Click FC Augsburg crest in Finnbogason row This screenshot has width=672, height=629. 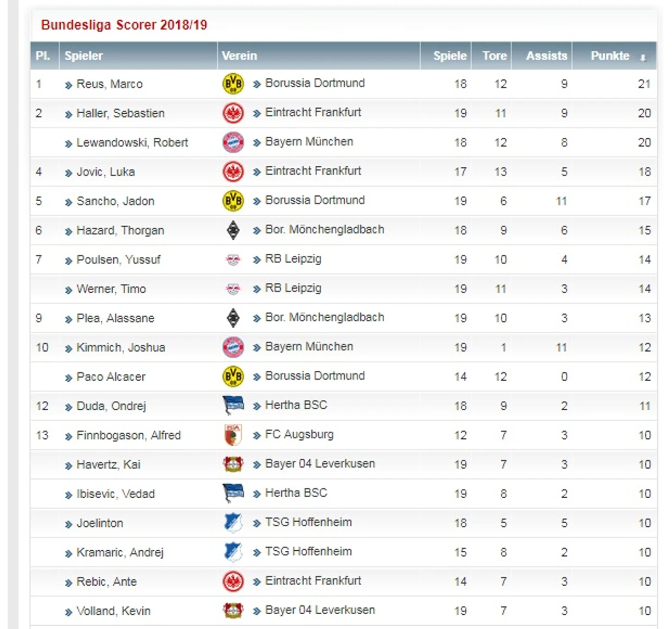pyautogui.click(x=233, y=435)
